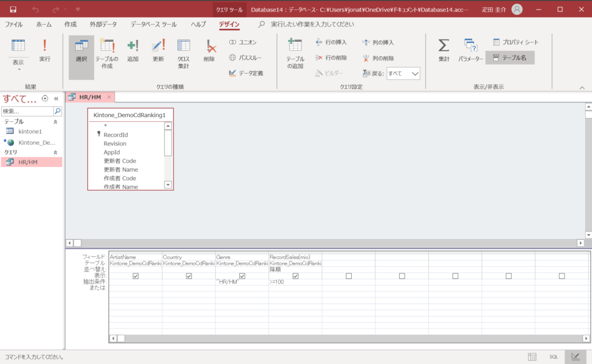Click the データ定義 data definition button
This screenshot has height=364, width=592.
[x=246, y=73]
